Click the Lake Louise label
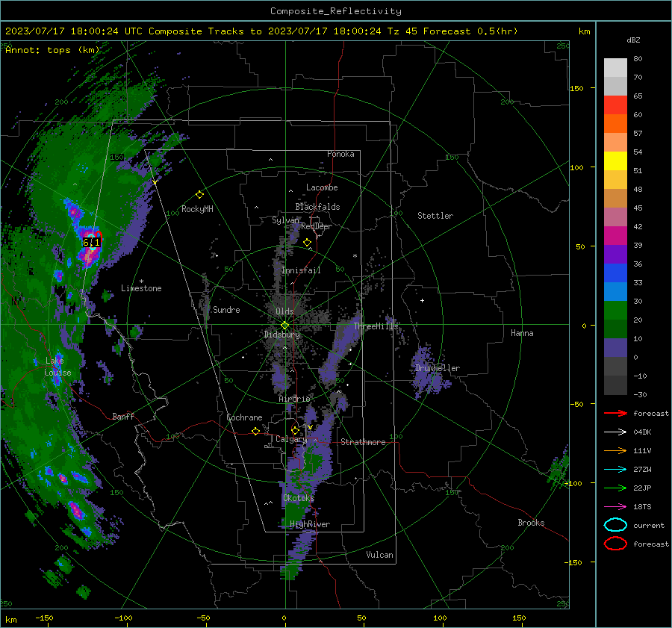The width and height of the screenshot is (672, 628). pyautogui.click(x=57, y=367)
